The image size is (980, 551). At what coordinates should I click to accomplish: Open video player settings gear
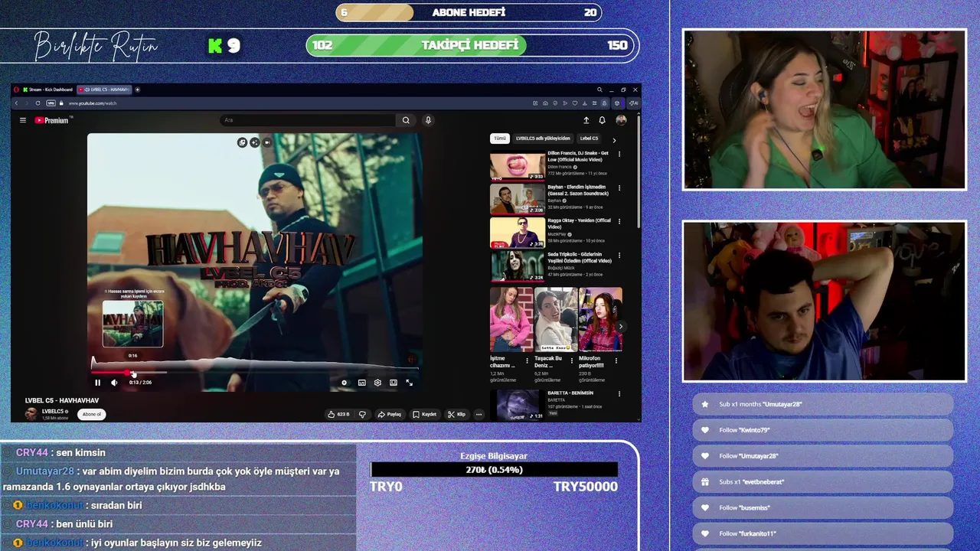coord(377,383)
